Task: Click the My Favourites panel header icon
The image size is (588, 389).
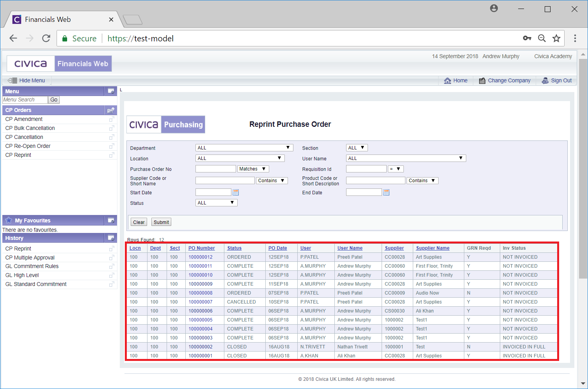Action: point(111,220)
